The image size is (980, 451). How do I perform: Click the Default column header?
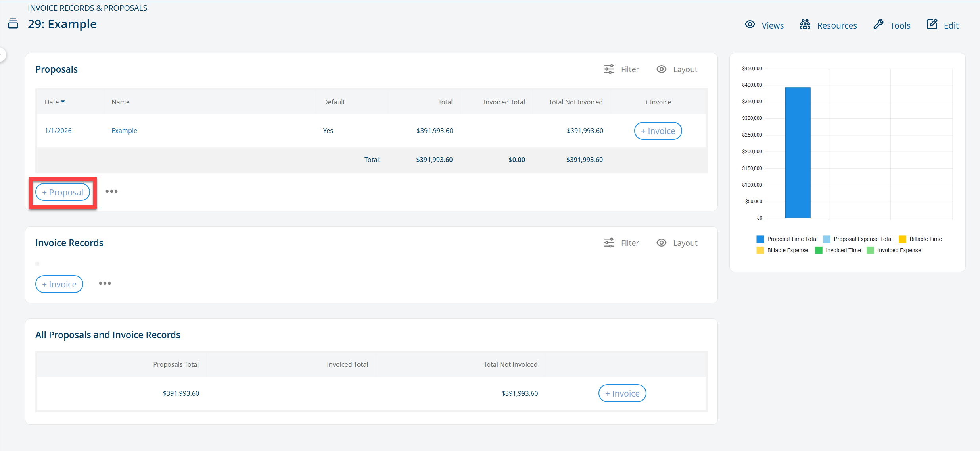[334, 102]
